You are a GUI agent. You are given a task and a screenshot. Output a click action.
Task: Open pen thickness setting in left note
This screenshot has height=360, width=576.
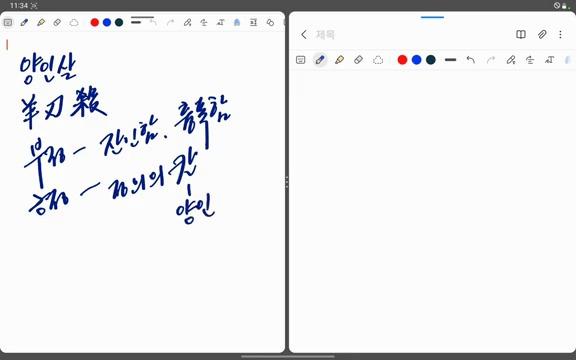tap(136, 22)
